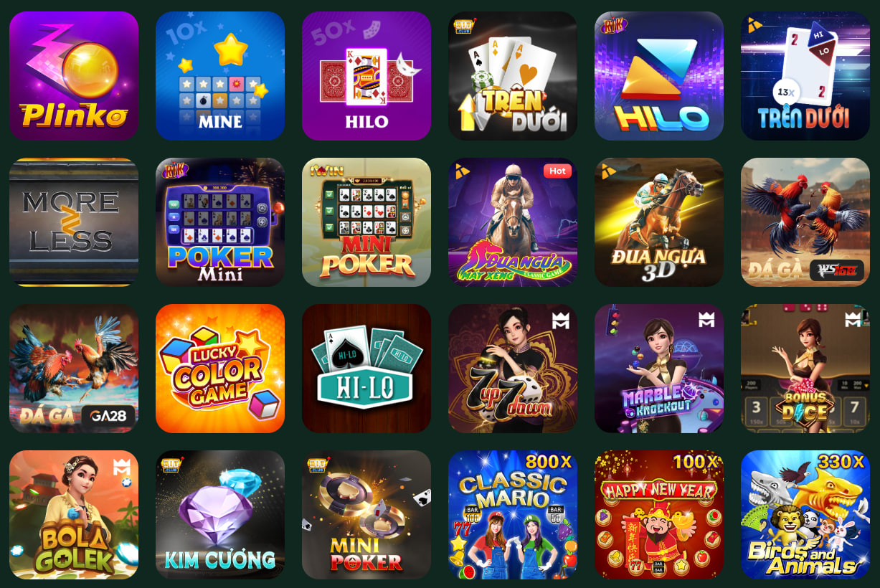The width and height of the screenshot is (880, 588).
Task: Open Marble Knockout game tile
Action: [x=659, y=369]
